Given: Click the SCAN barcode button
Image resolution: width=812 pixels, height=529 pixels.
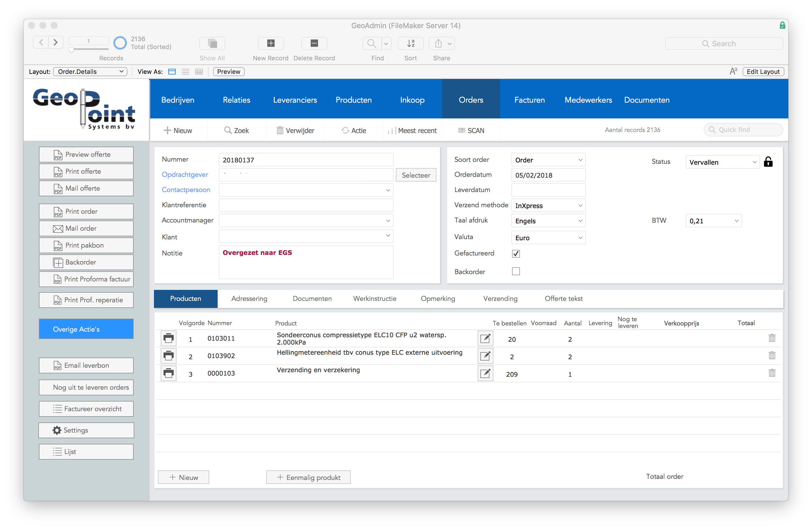Looking at the screenshot, I should [471, 131].
